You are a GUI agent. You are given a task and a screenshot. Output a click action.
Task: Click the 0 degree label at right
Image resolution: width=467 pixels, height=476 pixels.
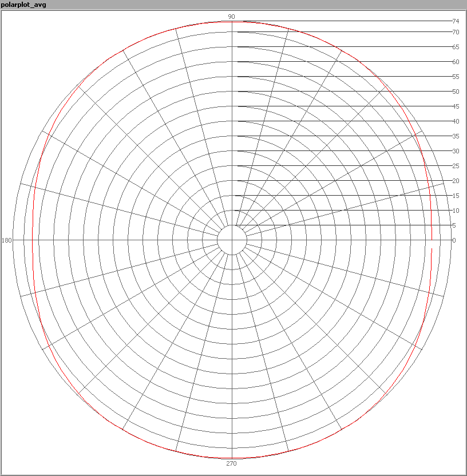pyautogui.click(x=454, y=240)
